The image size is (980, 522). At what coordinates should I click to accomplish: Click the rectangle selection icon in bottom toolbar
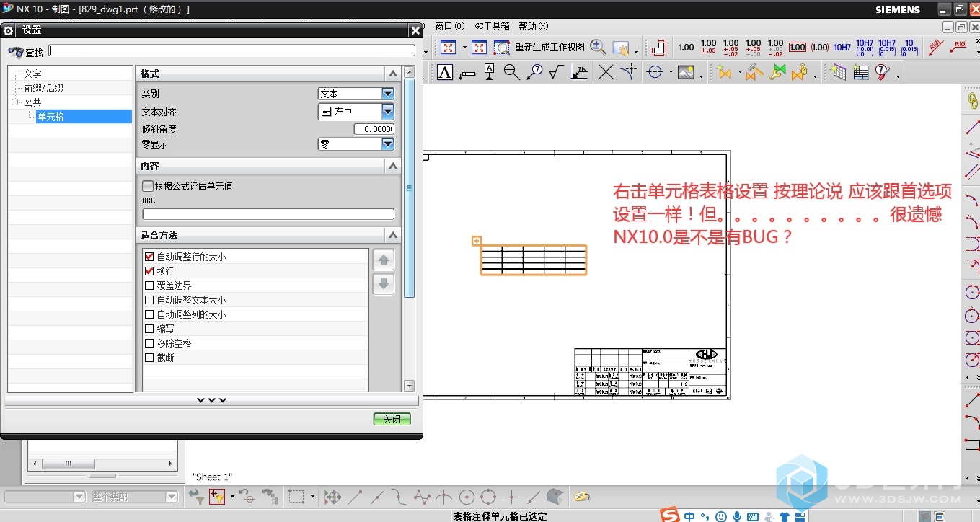pyautogui.click(x=296, y=496)
